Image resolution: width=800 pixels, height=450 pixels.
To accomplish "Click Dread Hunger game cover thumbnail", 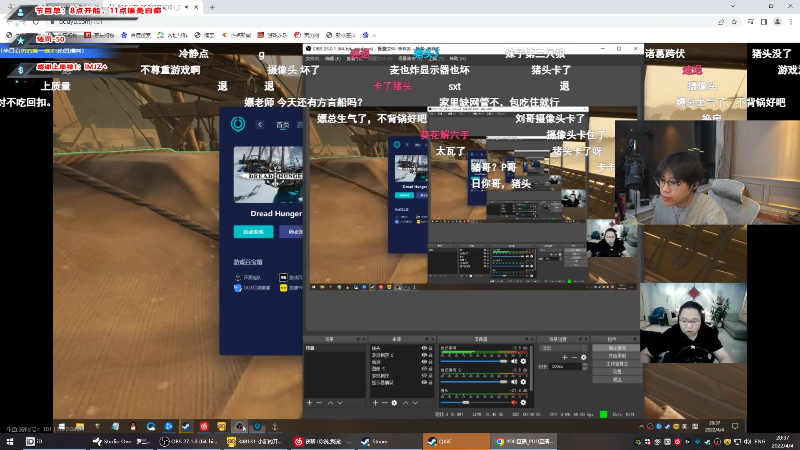I will (x=268, y=174).
